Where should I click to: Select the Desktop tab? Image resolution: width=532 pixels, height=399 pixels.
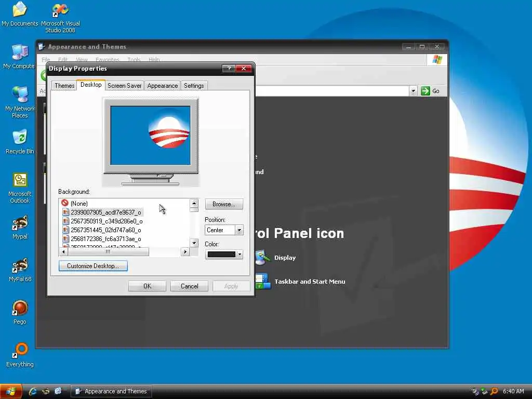[91, 85]
